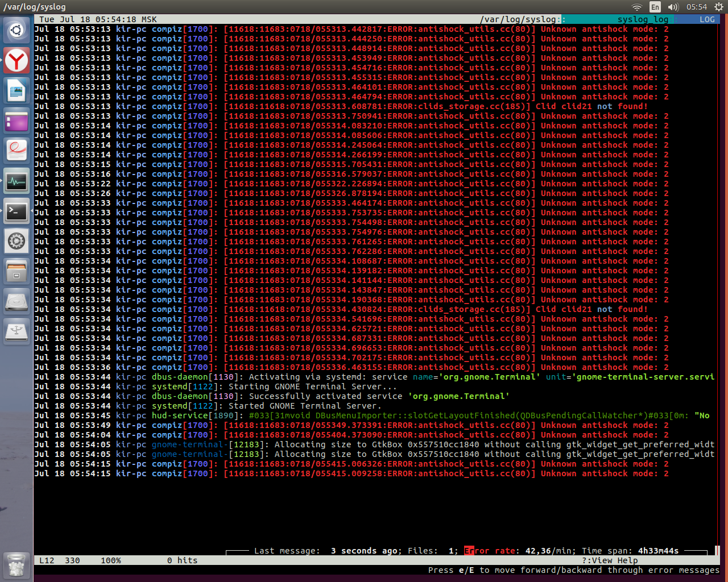This screenshot has height=582, width=728.
Task: Select the log line stamped 055316.579037
Action: [x=351, y=174]
